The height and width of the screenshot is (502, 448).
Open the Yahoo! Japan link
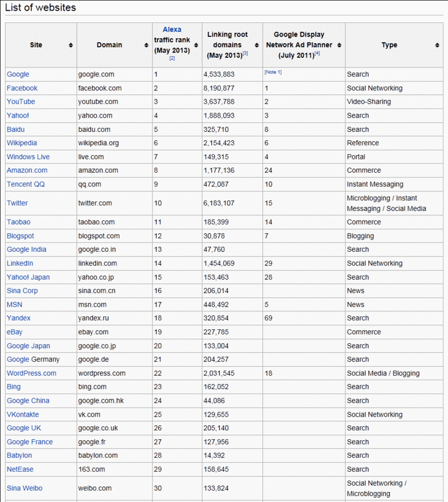(28, 277)
